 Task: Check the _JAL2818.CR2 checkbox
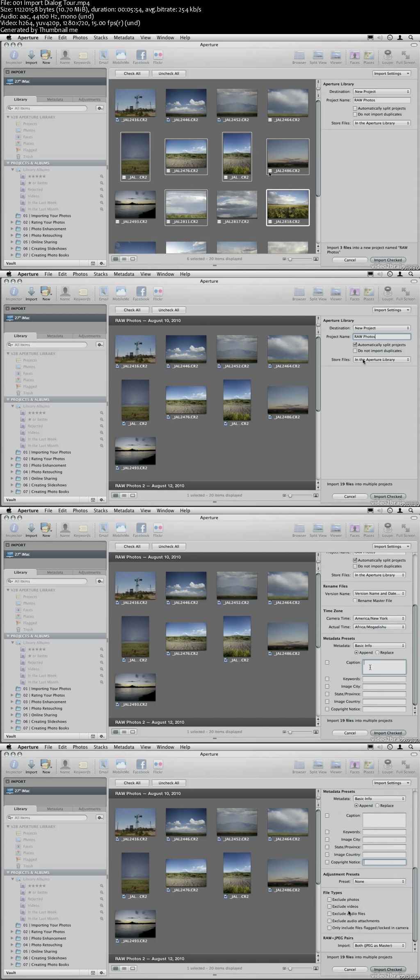pyautogui.click(x=270, y=222)
